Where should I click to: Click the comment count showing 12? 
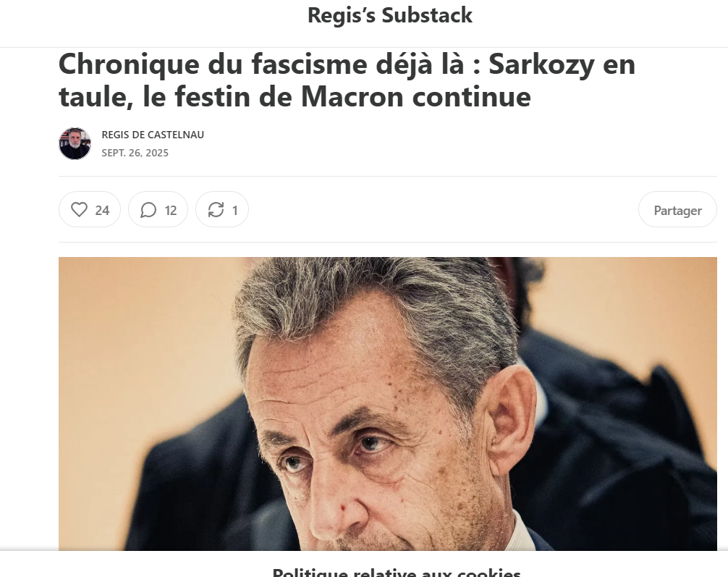170,211
